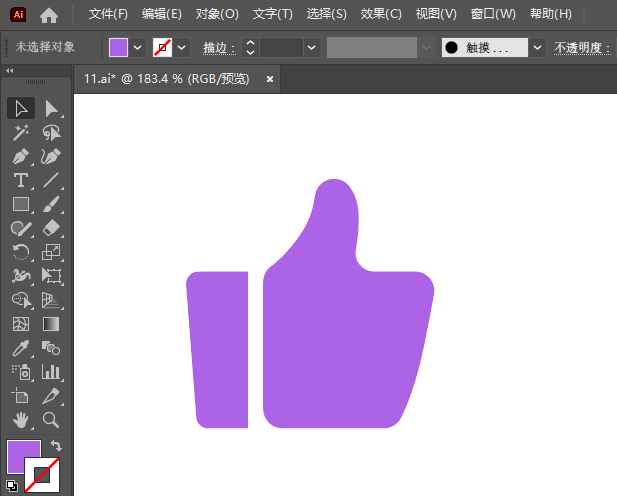The width and height of the screenshot is (617, 496).
Task: Select the Eraser tool
Action: [51, 228]
